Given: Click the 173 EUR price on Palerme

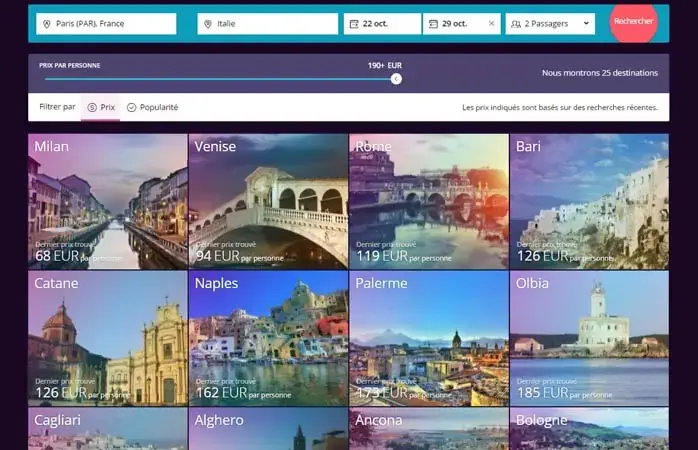Looking at the screenshot, I should coord(382,393).
